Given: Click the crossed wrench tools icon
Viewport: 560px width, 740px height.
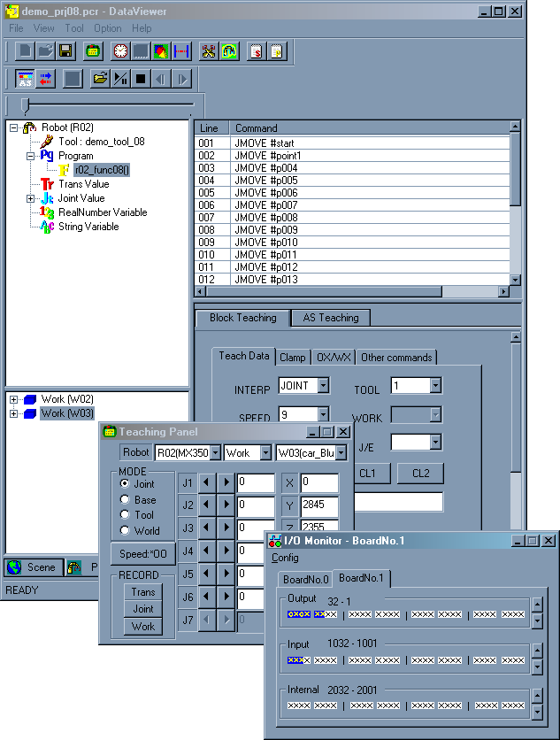Looking at the screenshot, I should pyautogui.click(x=209, y=51).
